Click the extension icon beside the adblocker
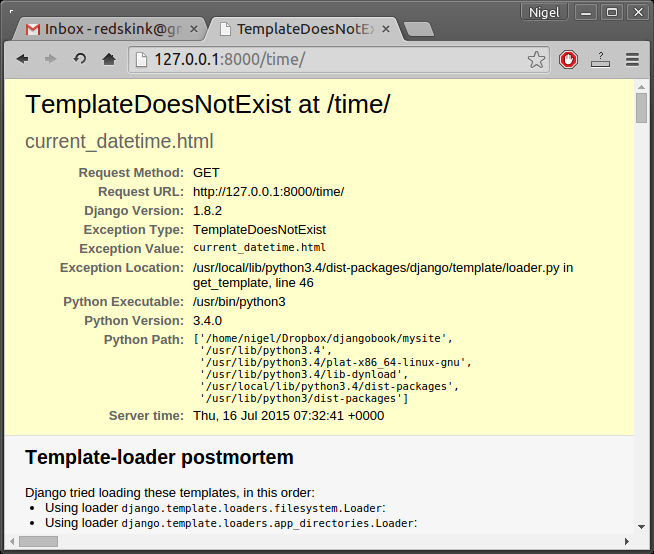The width and height of the screenshot is (654, 554). click(x=600, y=60)
